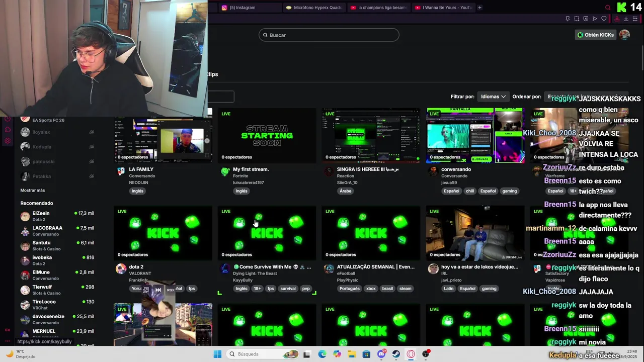Open Tierwulf recommended channel

click(x=57, y=290)
